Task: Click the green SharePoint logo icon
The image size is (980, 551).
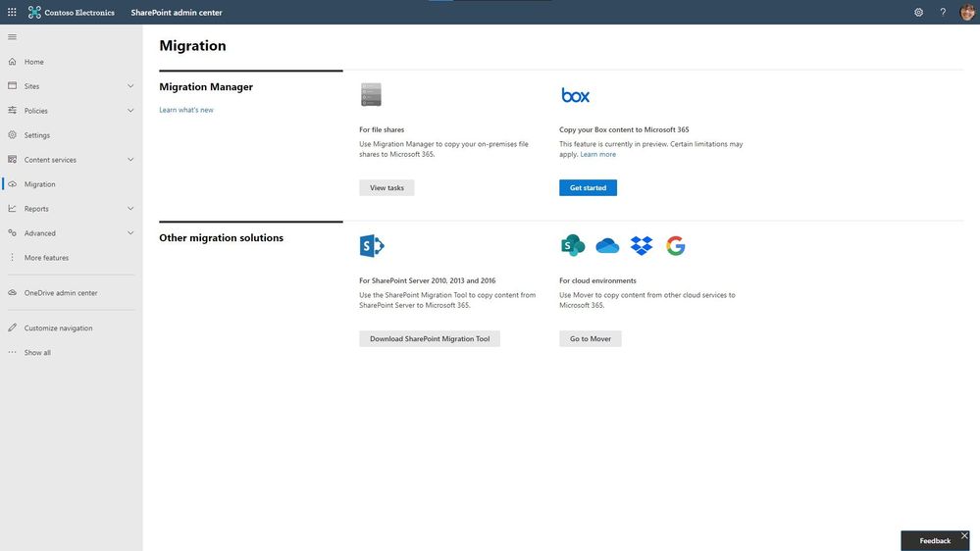Action: point(573,245)
